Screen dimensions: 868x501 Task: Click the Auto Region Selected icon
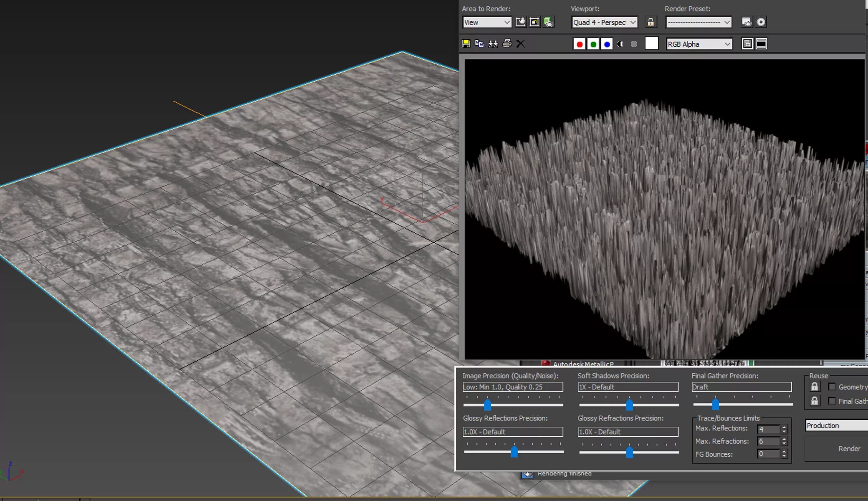(534, 22)
